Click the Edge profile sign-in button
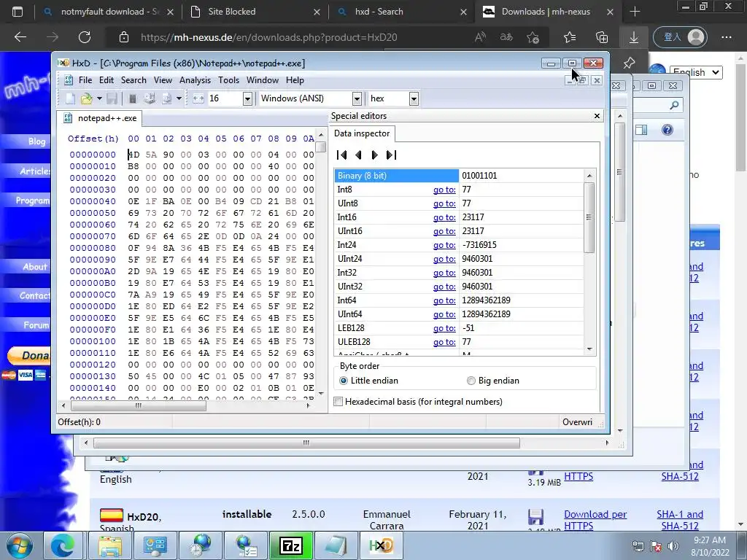The width and height of the screenshot is (747, 560). (x=680, y=37)
